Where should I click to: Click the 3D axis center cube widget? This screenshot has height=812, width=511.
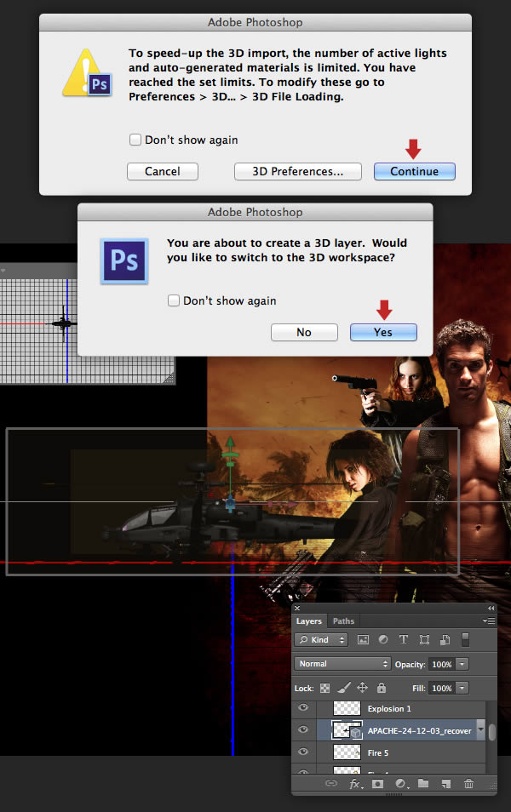coord(230,502)
